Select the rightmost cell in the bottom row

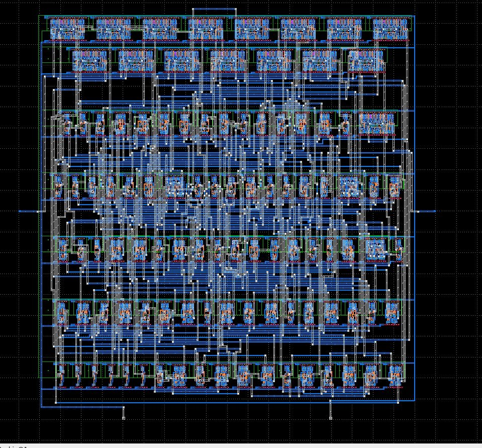[x=396, y=375]
